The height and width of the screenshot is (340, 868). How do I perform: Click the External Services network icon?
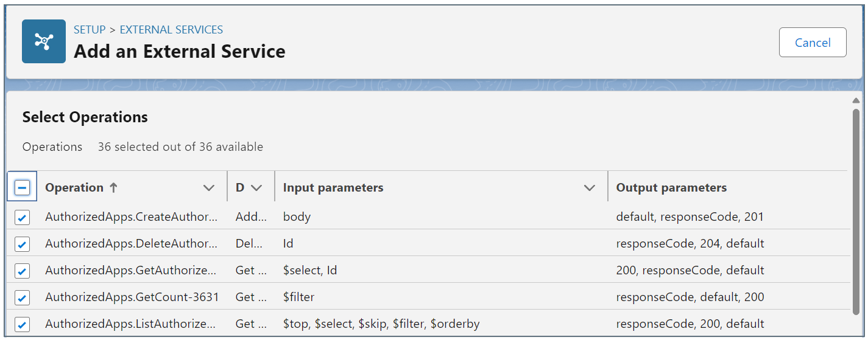pyautogui.click(x=44, y=41)
